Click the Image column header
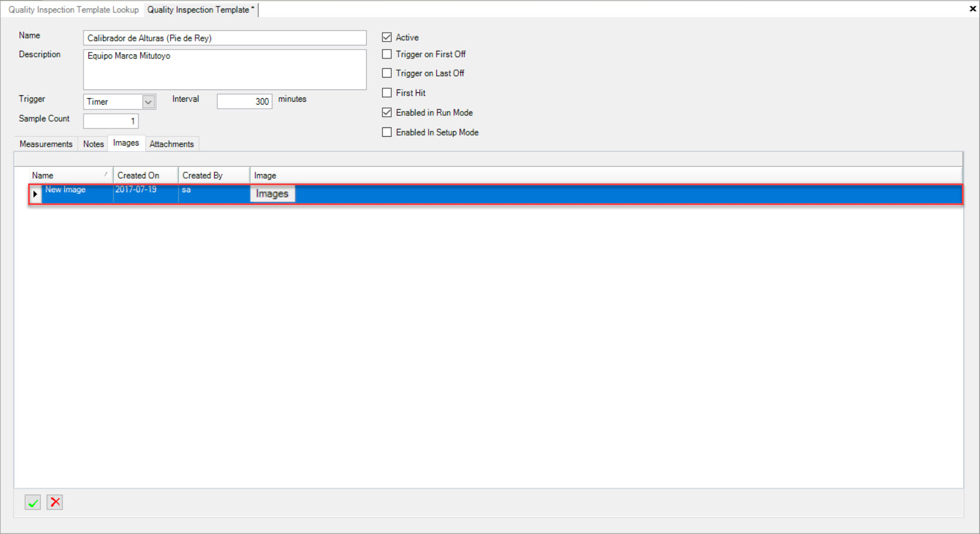 (x=606, y=175)
